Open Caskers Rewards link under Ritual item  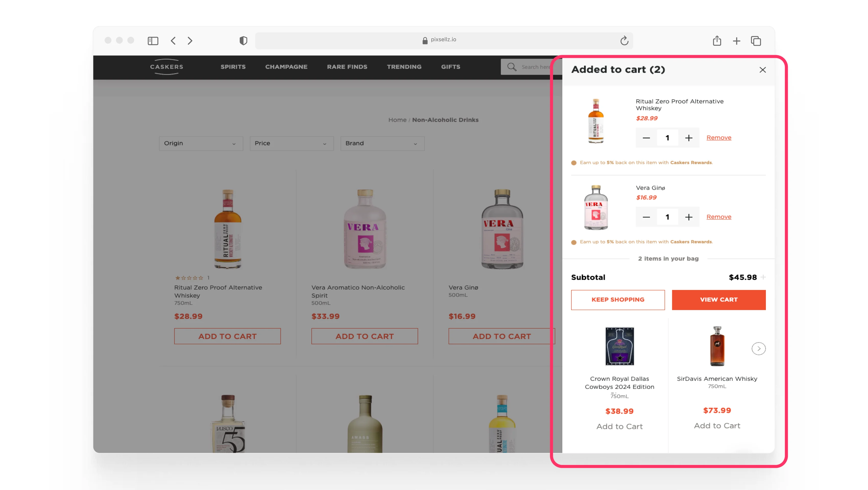(691, 163)
